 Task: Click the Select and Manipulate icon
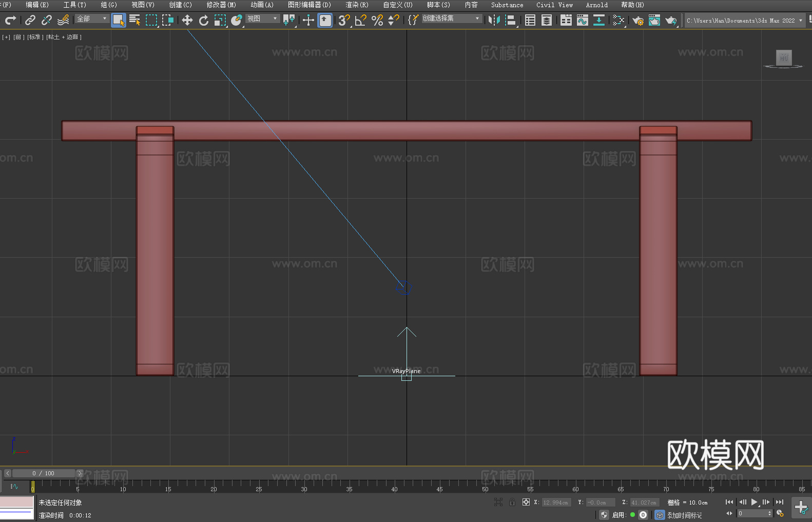[308, 20]
